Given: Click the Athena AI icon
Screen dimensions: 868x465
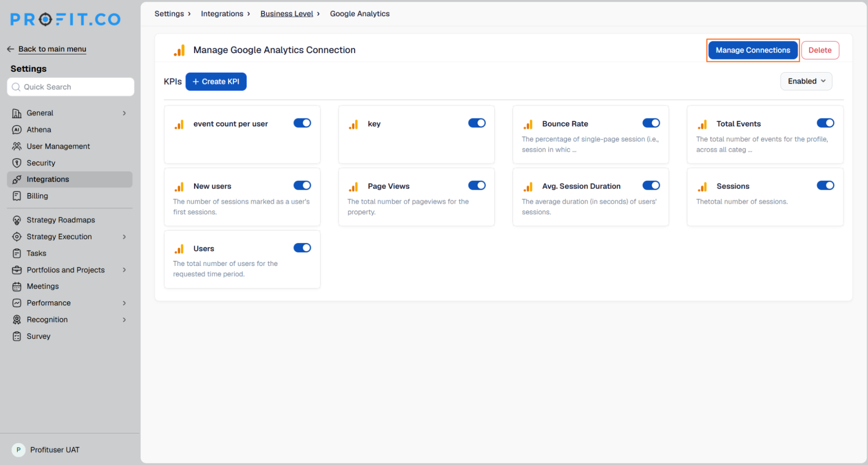Looking at the screenshot, I should click(17, 130).
